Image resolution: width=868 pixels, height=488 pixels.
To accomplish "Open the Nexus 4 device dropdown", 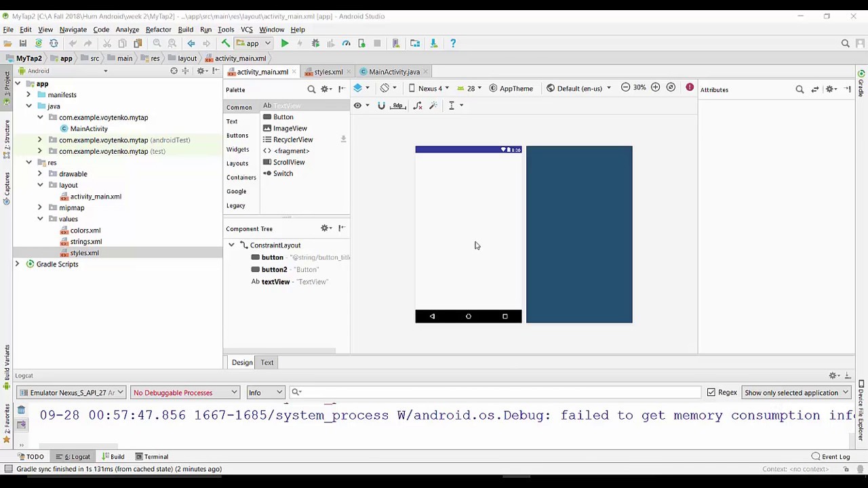I will click(x=429, y=88).
